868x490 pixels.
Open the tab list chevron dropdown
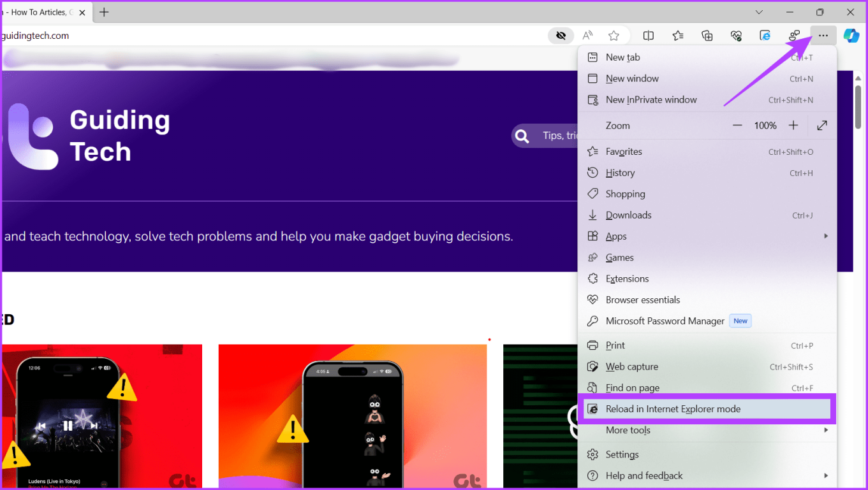(759, 11)
